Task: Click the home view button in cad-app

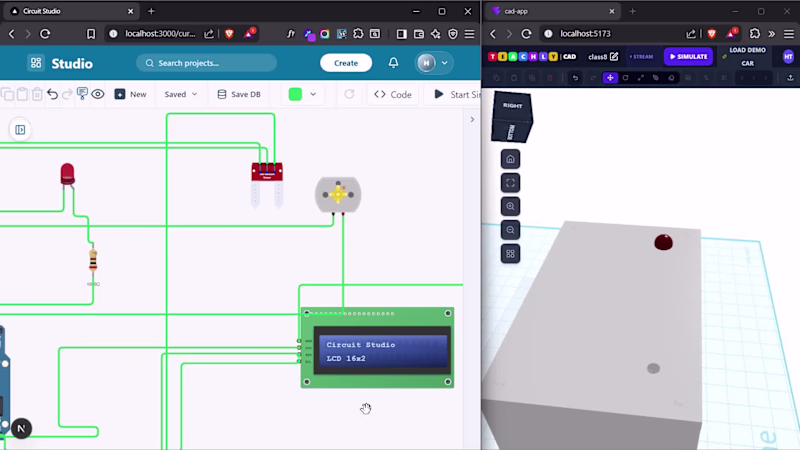Action: tap(510, 159)
